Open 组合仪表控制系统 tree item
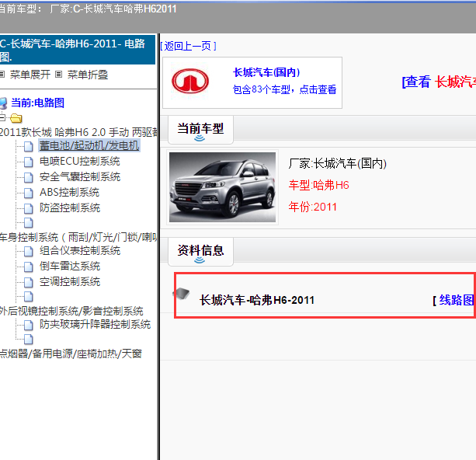 coord(80,250)
